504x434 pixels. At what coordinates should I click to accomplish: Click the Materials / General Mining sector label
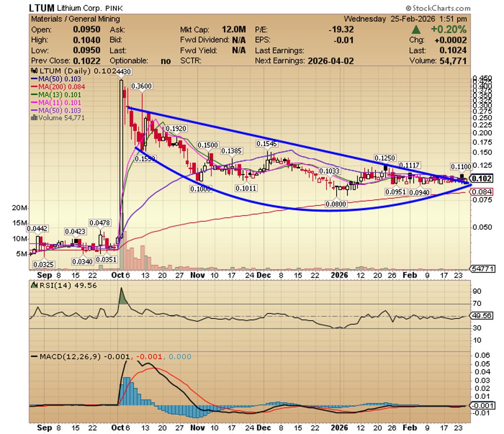[x=76, y=19]
